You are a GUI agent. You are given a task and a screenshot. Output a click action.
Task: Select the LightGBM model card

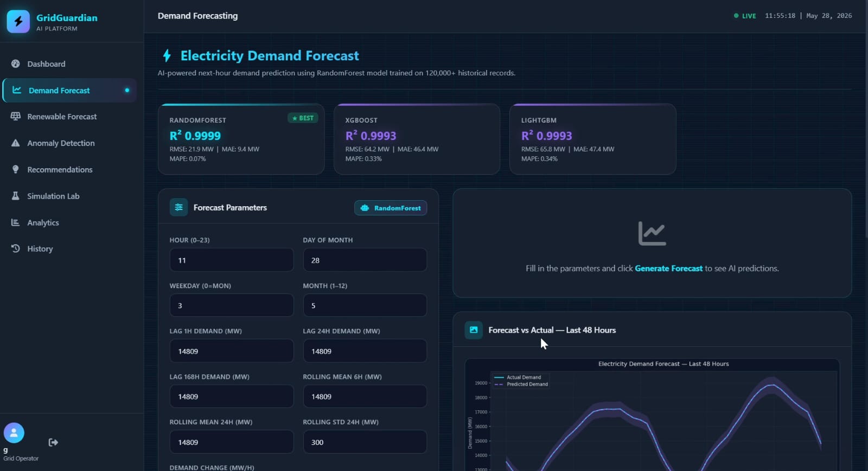coord(593,139)
